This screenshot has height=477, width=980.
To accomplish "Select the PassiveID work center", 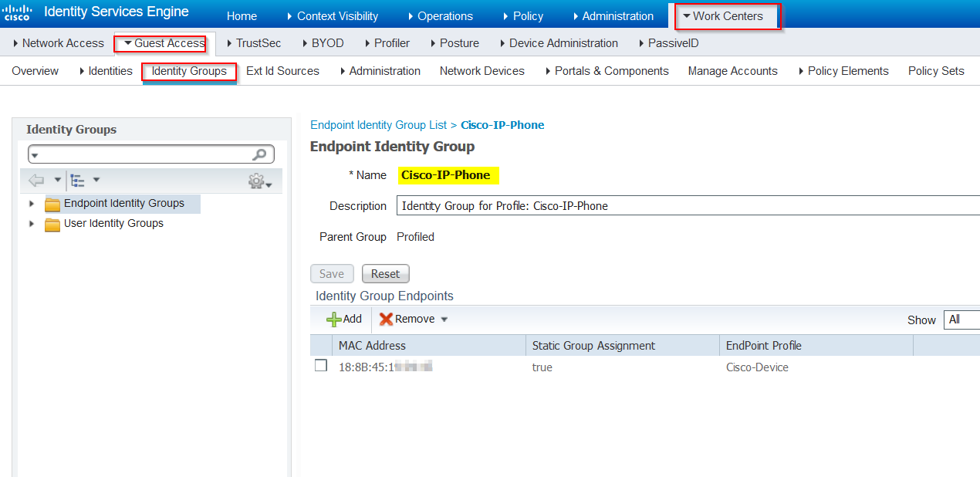I will tap(668, 43).
